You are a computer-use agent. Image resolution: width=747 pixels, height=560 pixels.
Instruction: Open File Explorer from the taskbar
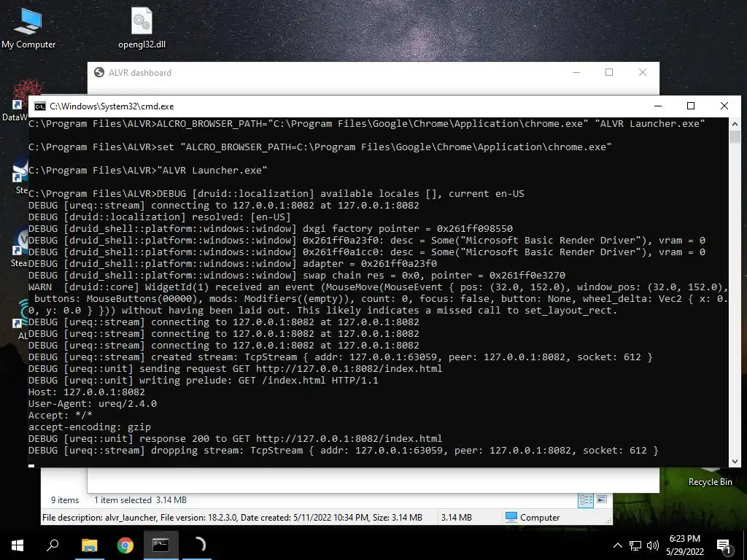tap(89, 545)
